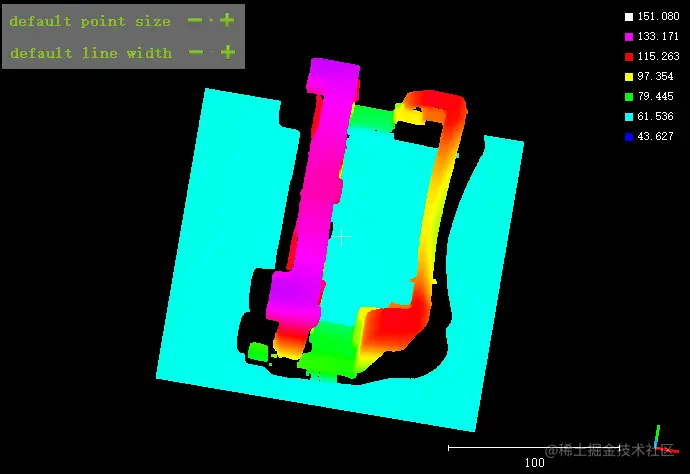This screenshot has width=690, height=474.
Task: Click the yellow 97.354 legend swatch
Action: (x=629, y=77)
